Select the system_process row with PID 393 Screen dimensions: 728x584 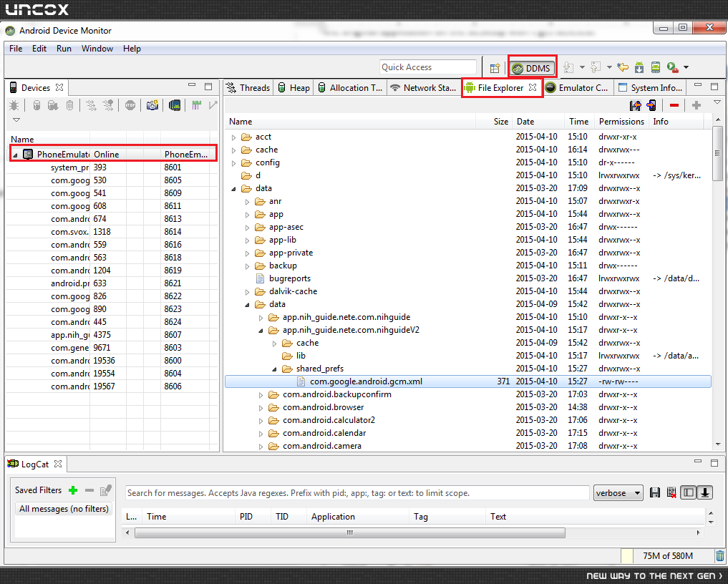pyautogui.click(x=112, y=167)
